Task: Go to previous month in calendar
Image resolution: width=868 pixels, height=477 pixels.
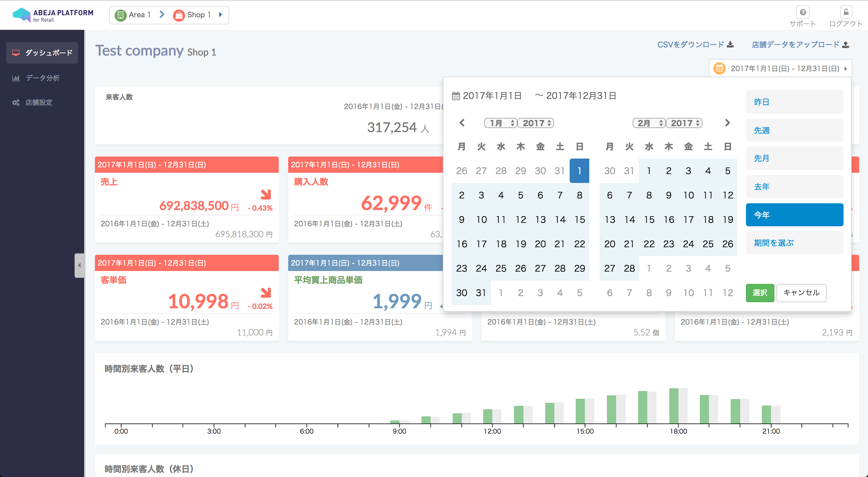Action: [462, 123]
